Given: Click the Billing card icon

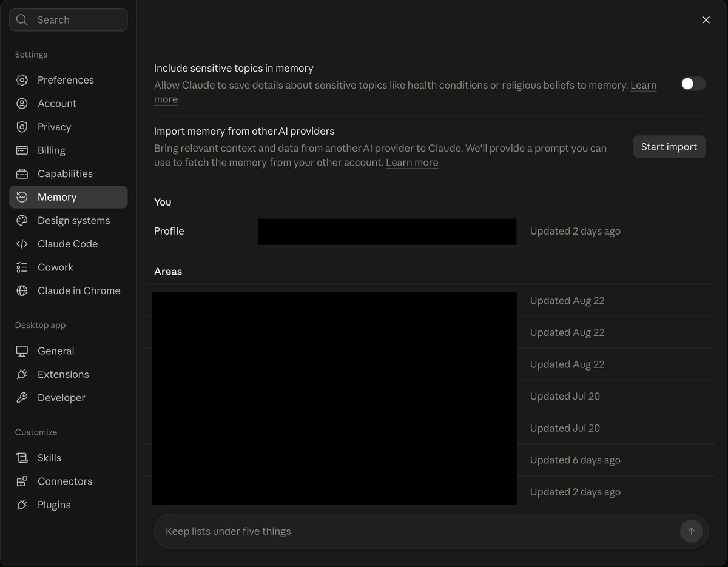Looking at the screenshot, I should coord(22,150).
